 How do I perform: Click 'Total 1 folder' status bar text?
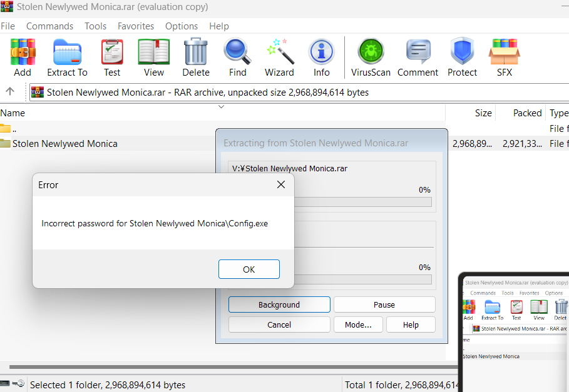coord(401,384)
